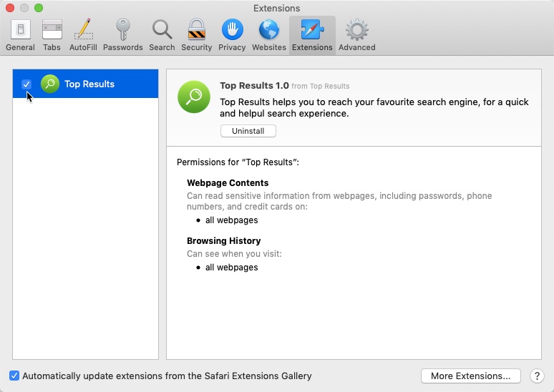This screenshot has width=554, height=392.
Task: Click the More Extensions... button
Action: [x=471, y=376]
